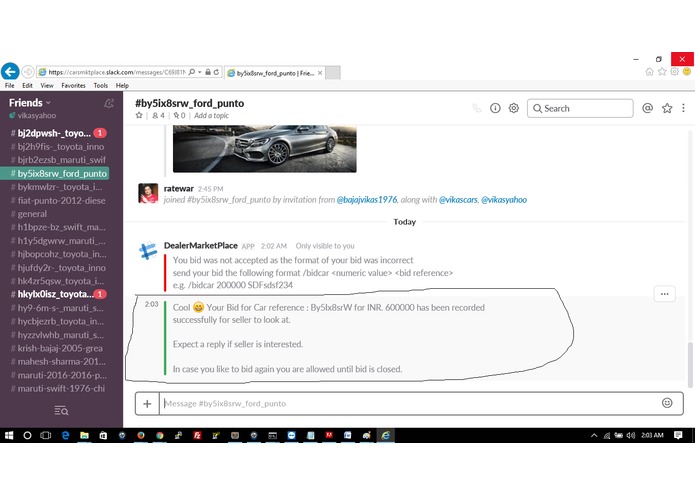
Task: Click the browser address bar URL
Action: tap(116, 72)
